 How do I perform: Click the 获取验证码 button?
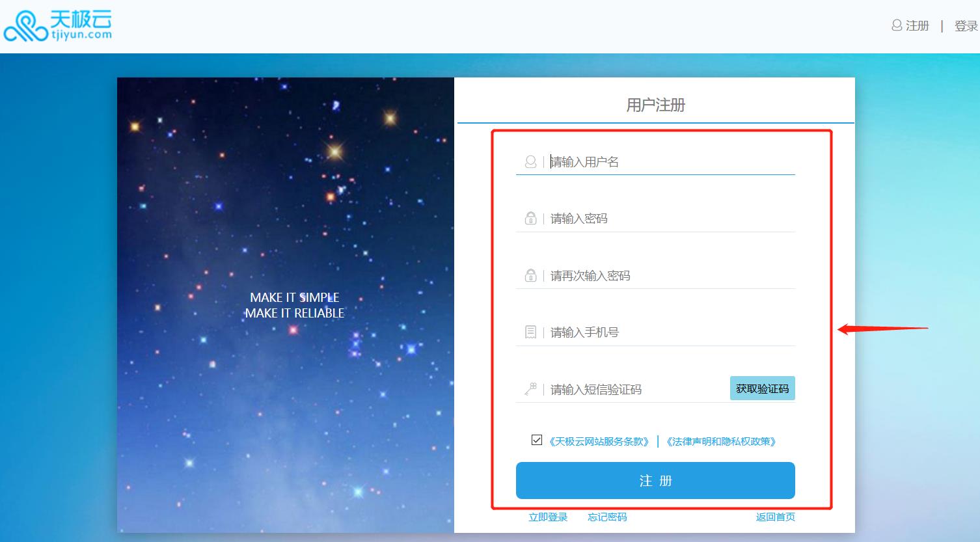763,388
